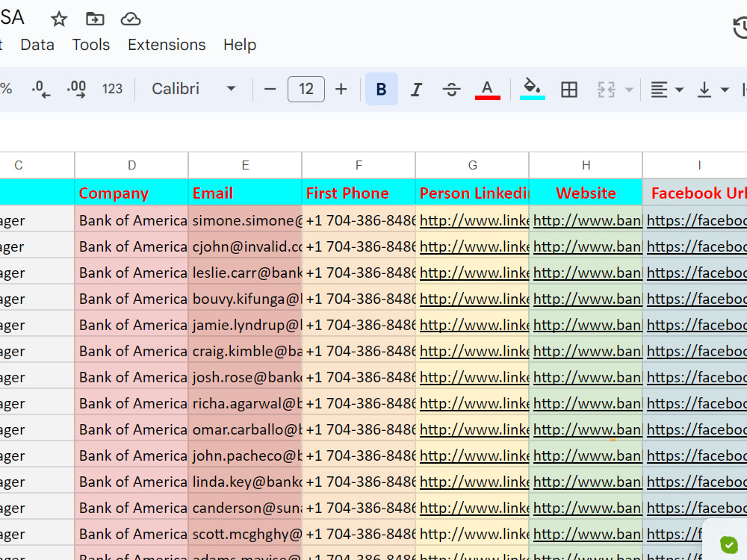Select leslie.carr email cell
Screen dimensions: 747x560
(245, 273)
